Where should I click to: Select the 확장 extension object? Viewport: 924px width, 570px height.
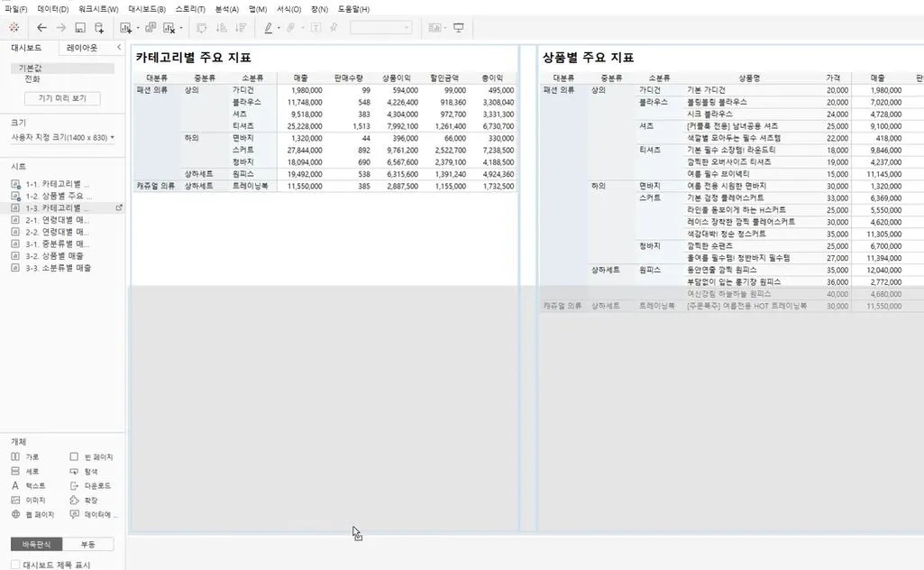click(x=84, y=500)
